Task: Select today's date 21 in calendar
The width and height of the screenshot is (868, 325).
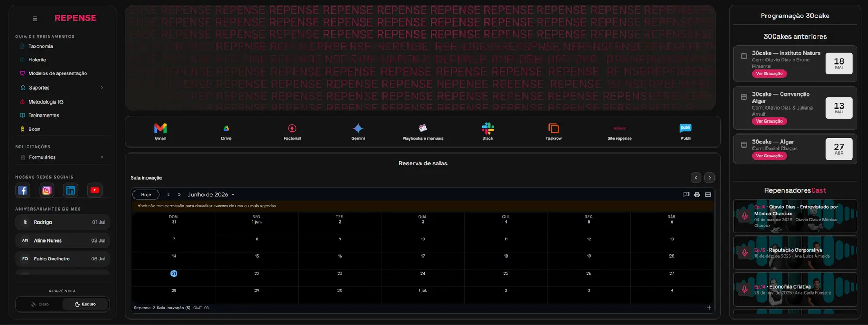Action: [174, 273]
